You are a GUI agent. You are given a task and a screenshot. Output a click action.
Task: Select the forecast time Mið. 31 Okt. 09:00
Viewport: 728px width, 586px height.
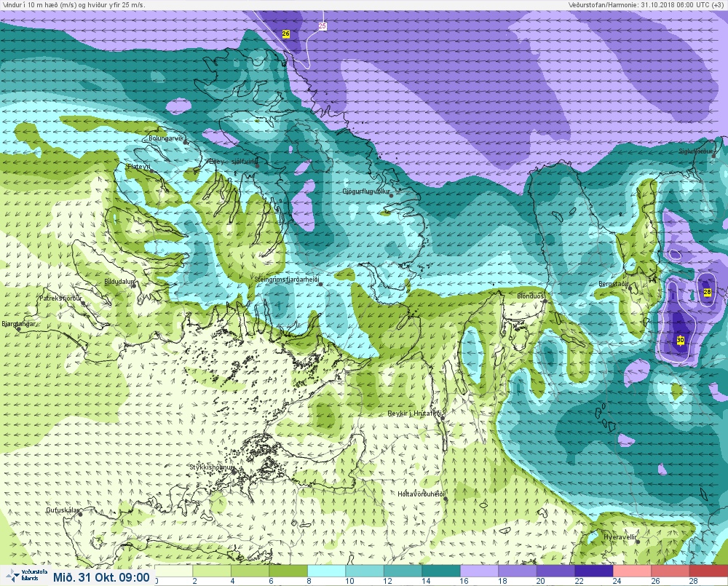tap(101, 577)
